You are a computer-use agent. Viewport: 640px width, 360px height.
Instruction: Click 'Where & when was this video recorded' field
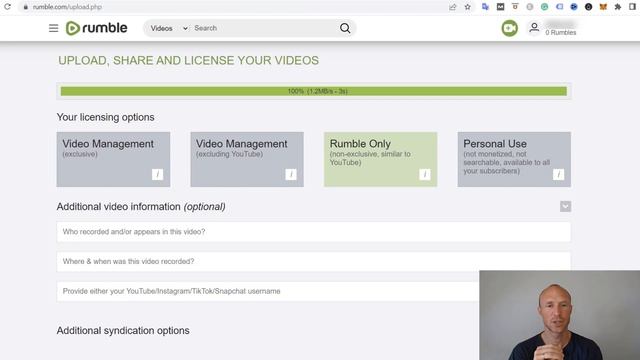[x=313, y=261]
